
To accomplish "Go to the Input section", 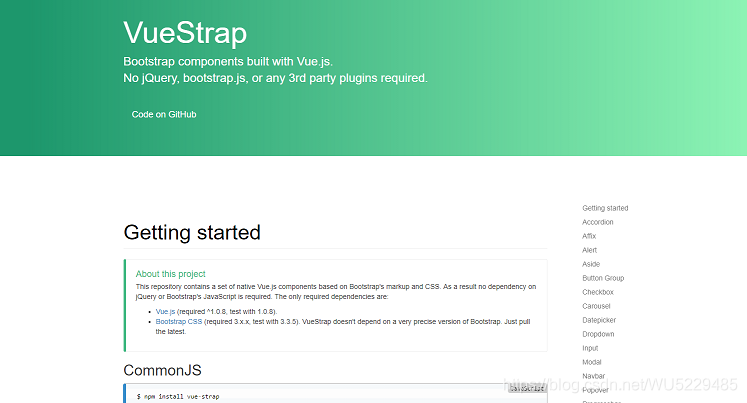I will [x=590, y=348].
